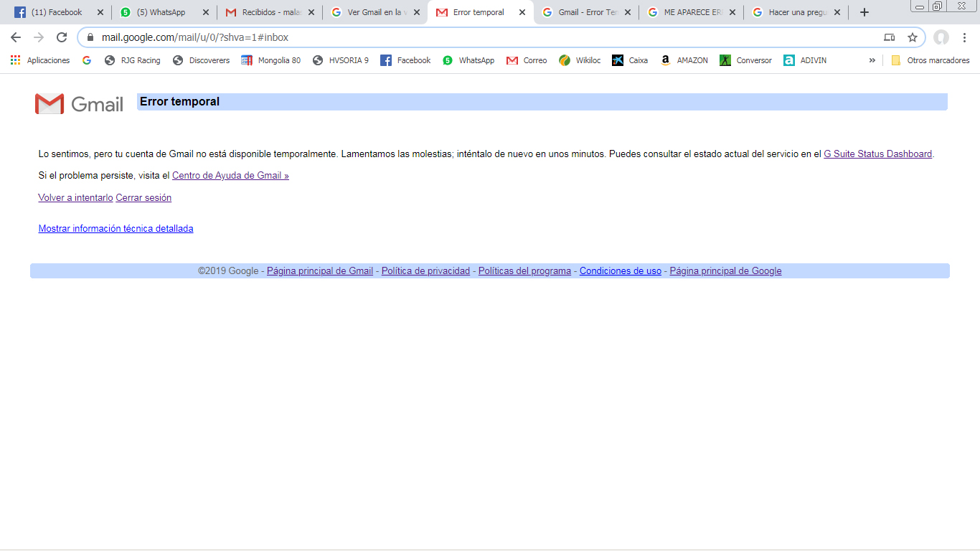This screenshot has width=980, height=551.
Task: Close the Error temporal tab
Action: [522, 12]
